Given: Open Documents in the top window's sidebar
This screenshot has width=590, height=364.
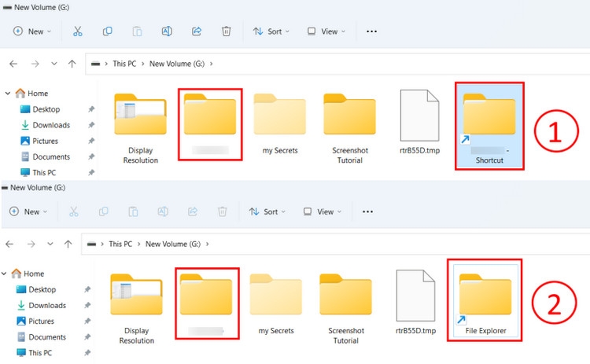Looking at the screenshot, I should [45, 156].
